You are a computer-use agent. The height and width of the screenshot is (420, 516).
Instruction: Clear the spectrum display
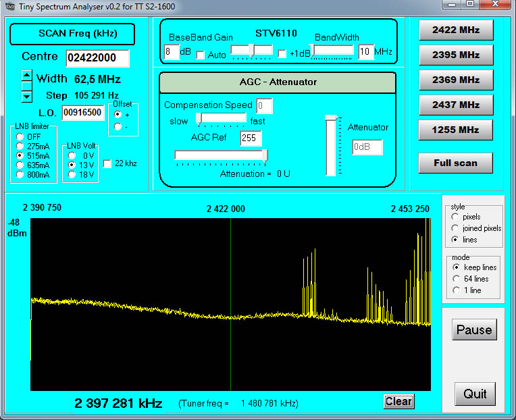(398, 402)
